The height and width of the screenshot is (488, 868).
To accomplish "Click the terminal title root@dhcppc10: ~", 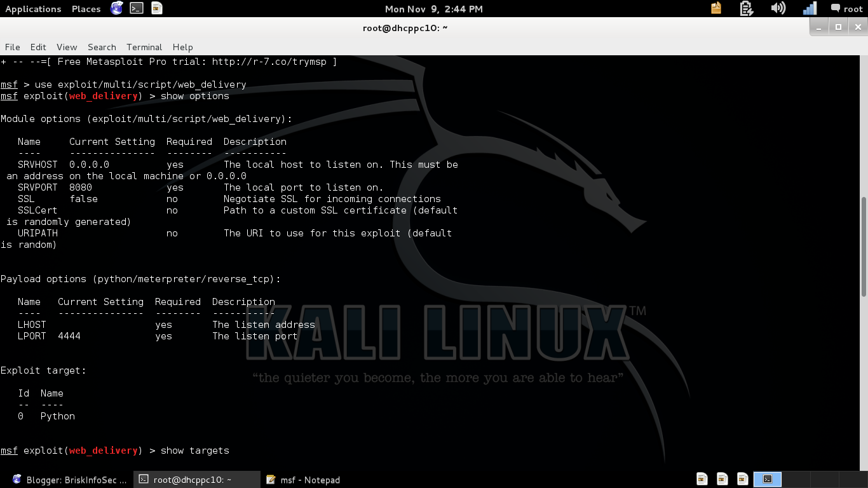I will [405, 28].
